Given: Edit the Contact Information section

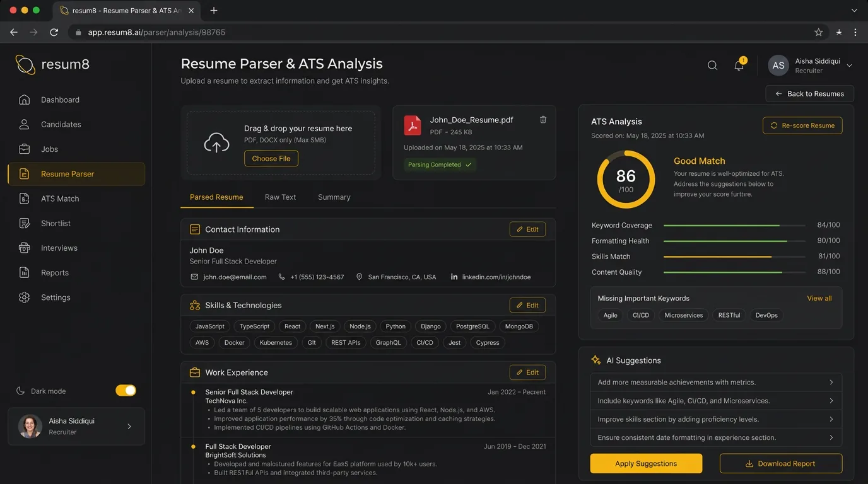Looking at the screenshot, I should pyautogui.click(x=527, y=229).
